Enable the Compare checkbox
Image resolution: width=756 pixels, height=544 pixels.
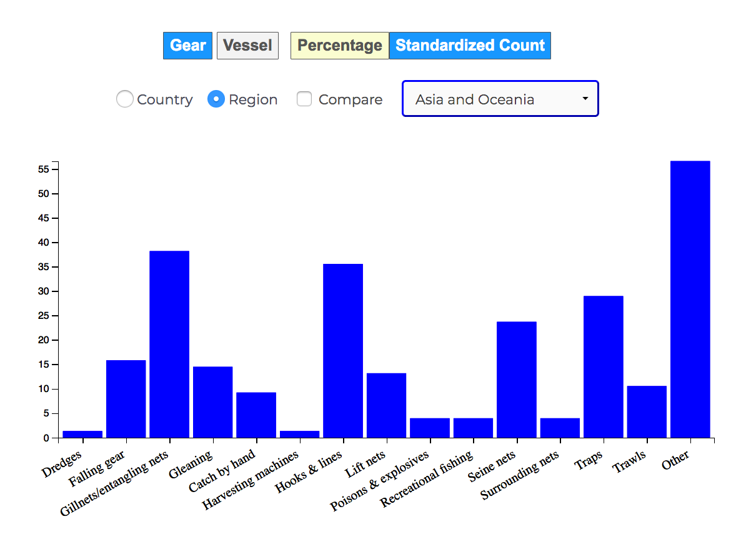pyautogui.click(x=304, y=99)
